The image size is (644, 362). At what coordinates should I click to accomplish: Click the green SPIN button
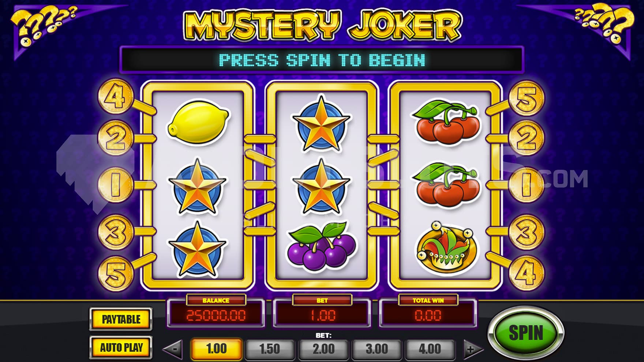[526, 333]
